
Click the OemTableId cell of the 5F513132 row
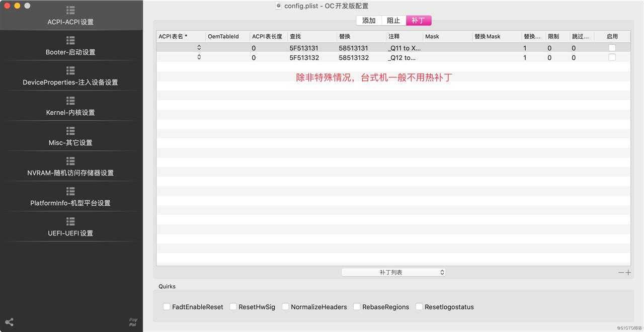pos(227,58)
